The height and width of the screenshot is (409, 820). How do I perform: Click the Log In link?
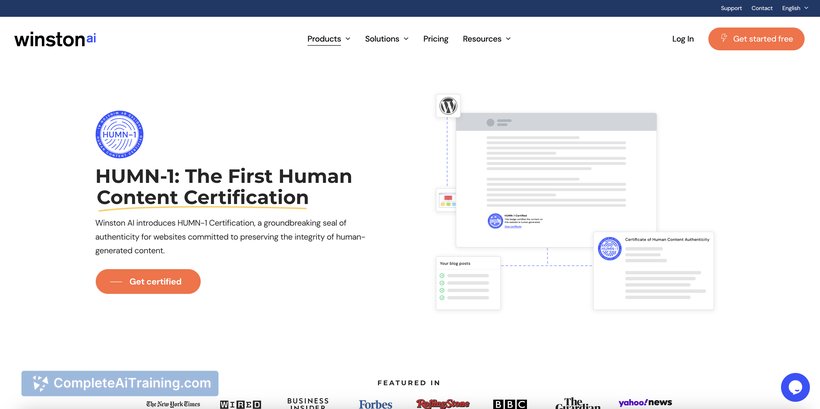[683, 39]
